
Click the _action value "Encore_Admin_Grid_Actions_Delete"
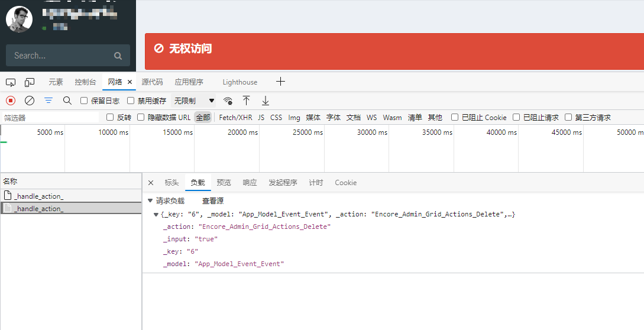pyautogui.click(x=264, y=227)
